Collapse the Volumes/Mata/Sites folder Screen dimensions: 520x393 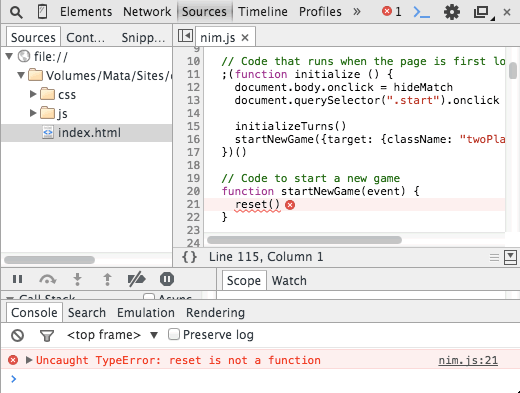click(21, 75)
